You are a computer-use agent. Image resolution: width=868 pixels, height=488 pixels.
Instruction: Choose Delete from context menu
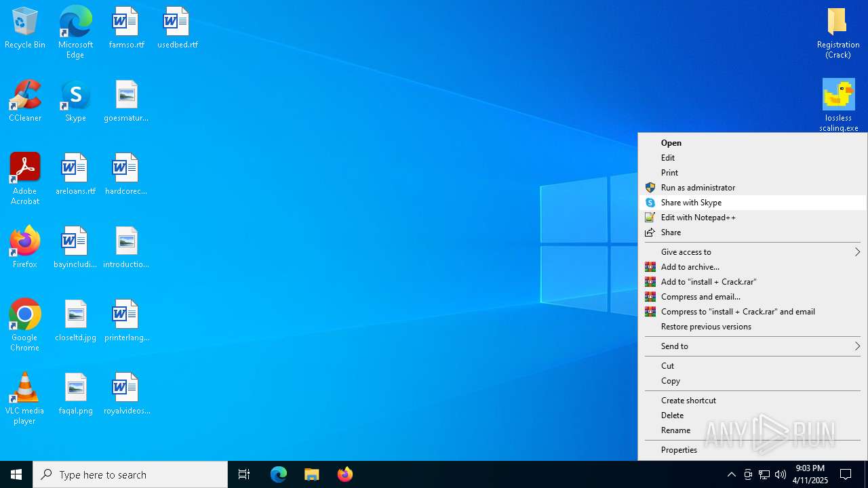[x=753, y=415]
